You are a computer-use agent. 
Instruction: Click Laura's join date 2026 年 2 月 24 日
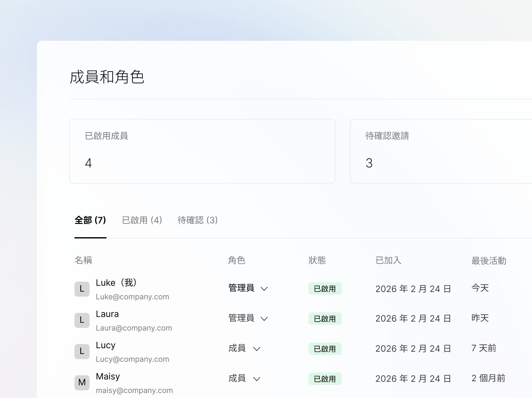tap(413, 318)
